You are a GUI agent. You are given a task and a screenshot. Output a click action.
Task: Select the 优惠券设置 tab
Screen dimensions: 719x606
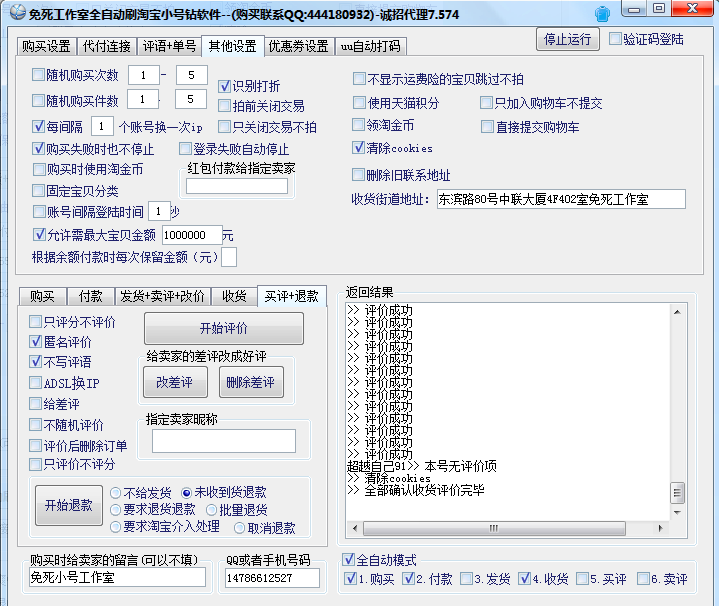pos(299,46)
